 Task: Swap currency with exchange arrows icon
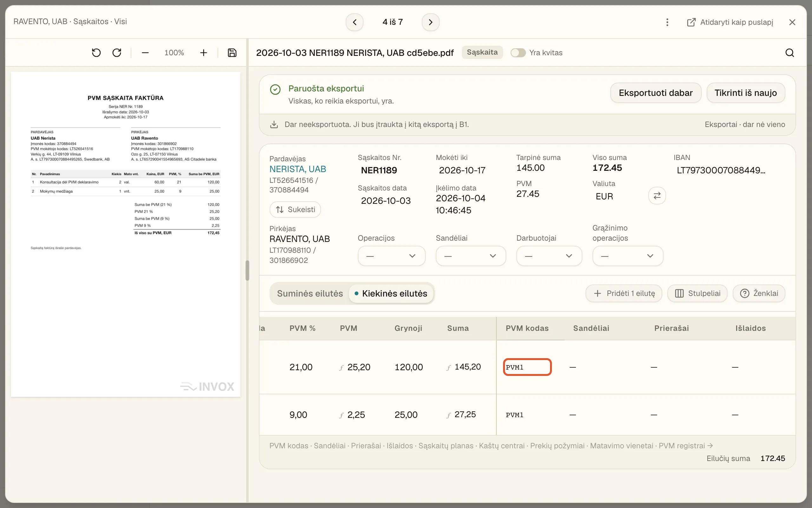pos(657,196)
